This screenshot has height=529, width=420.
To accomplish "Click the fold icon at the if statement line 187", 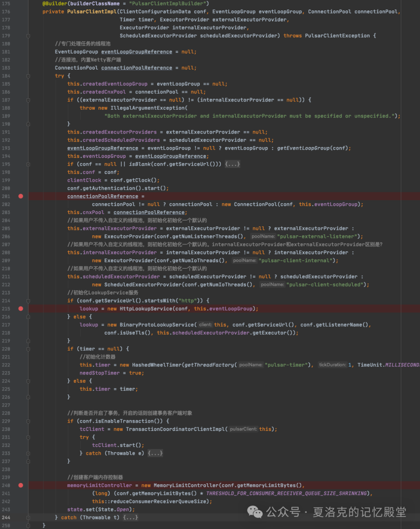I will pos(28,100).
